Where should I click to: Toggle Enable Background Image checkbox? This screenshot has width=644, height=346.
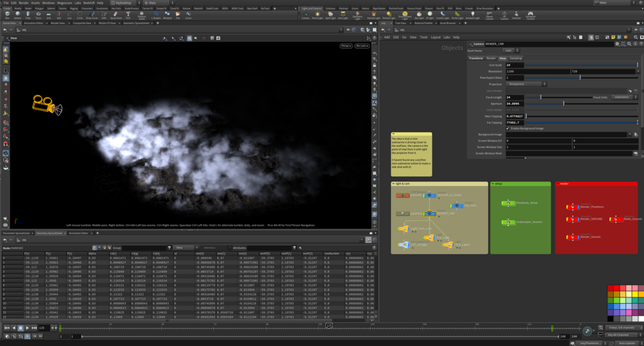tap(508, 128)
